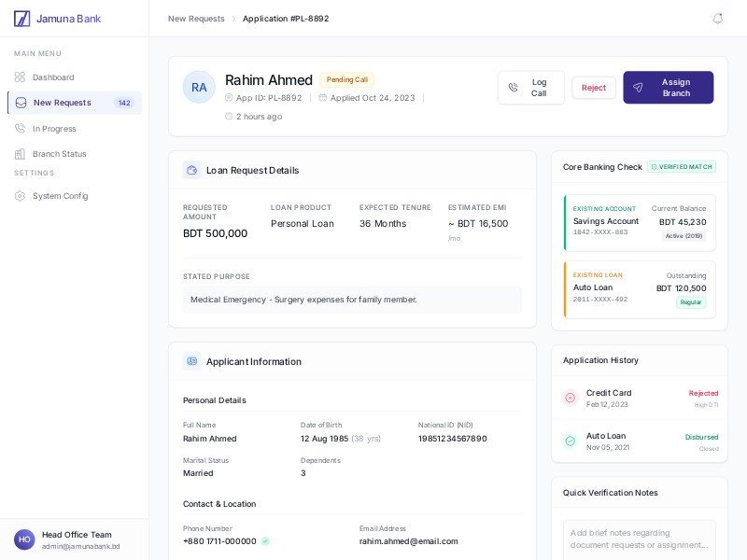Click the HO Head Office avatar
Image resolution: width=747 pixels, height=560 pixels.
24,539
